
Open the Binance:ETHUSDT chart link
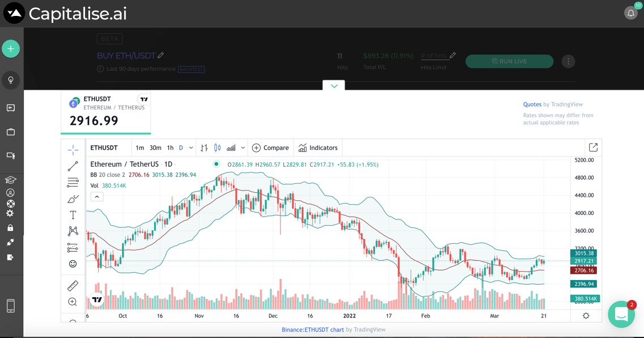313,329
